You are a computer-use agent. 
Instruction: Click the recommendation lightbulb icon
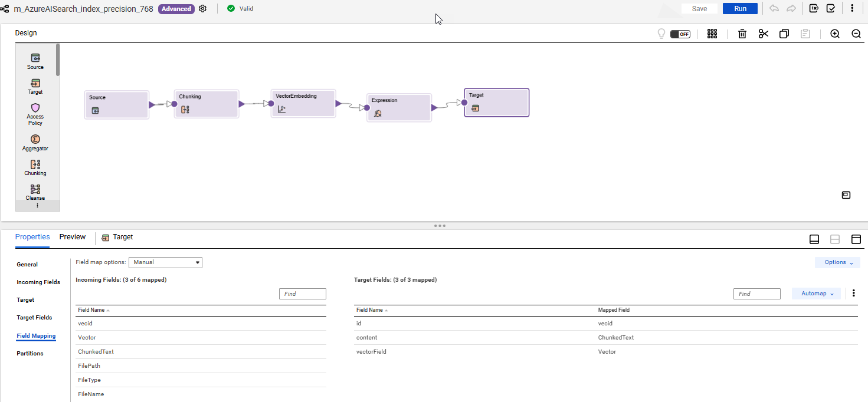coord(661,34)
